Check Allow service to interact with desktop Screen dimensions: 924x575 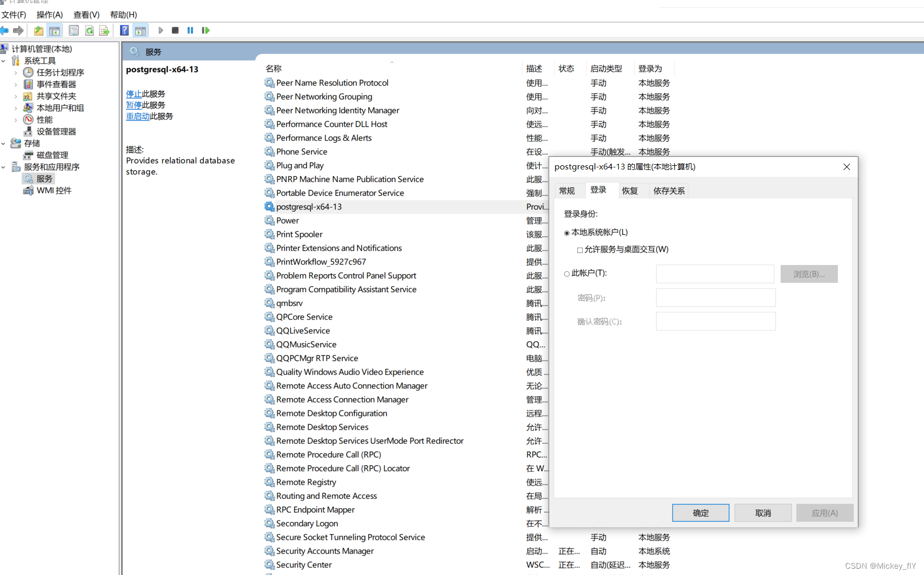tap(580, 250)
